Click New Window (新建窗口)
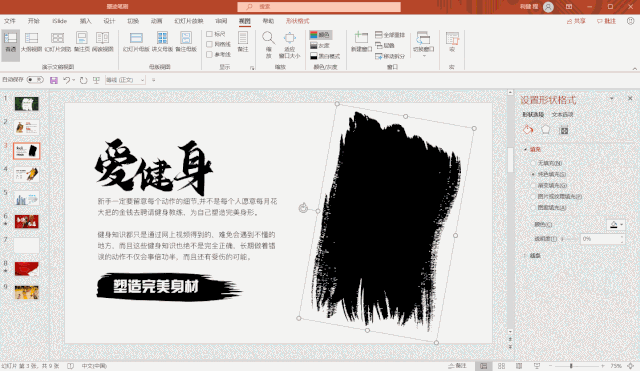The height and width of the screenshot is (371, 640). pos(361,42)
